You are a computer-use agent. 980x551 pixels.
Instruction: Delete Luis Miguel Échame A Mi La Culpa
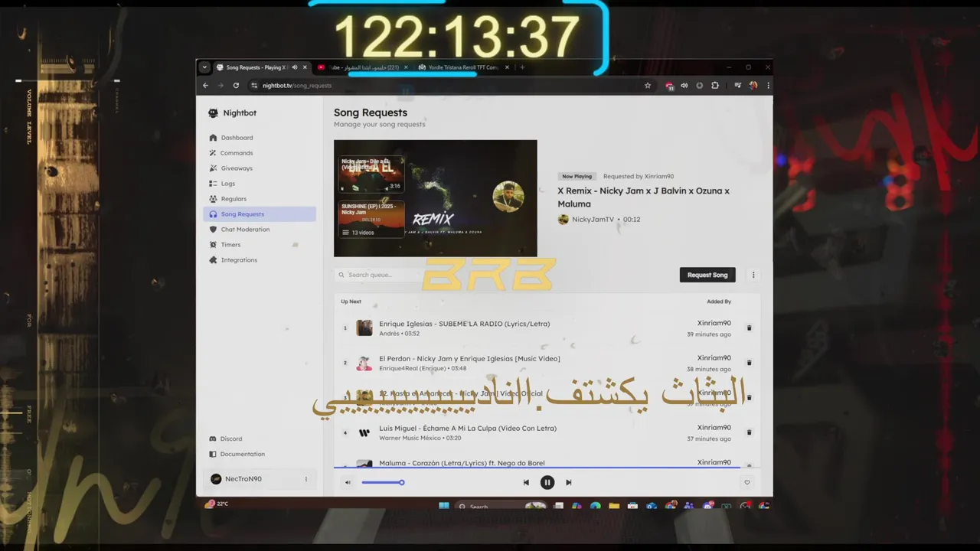tap(749, 432)
